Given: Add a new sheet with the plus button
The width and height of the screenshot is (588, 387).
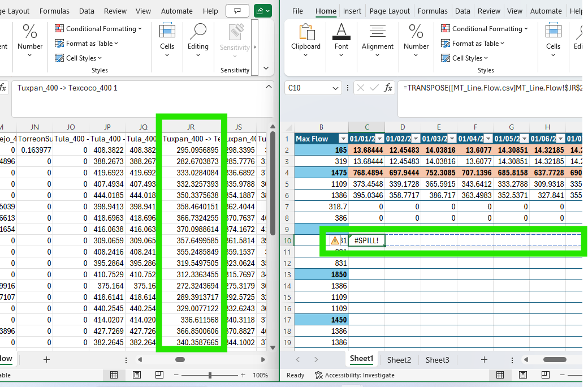Looking at the screenshot, I should point(484,359).
